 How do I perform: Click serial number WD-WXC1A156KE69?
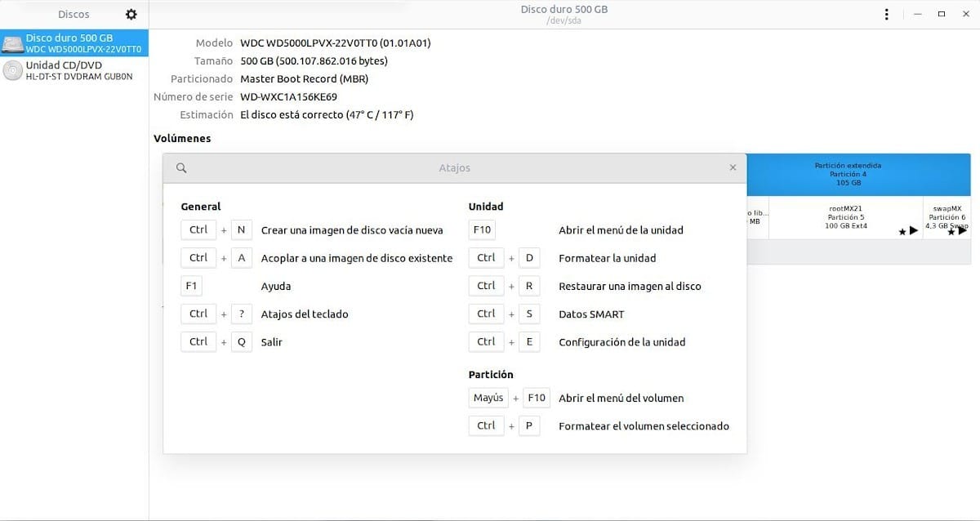pyautogui.click(x=288, y=96)
